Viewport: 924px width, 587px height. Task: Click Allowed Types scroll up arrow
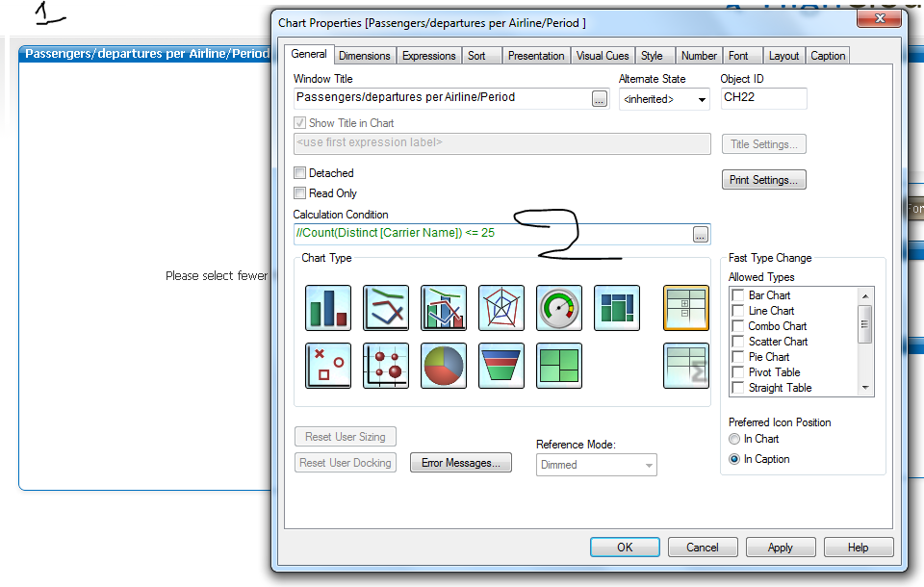[x=865, y=295]
